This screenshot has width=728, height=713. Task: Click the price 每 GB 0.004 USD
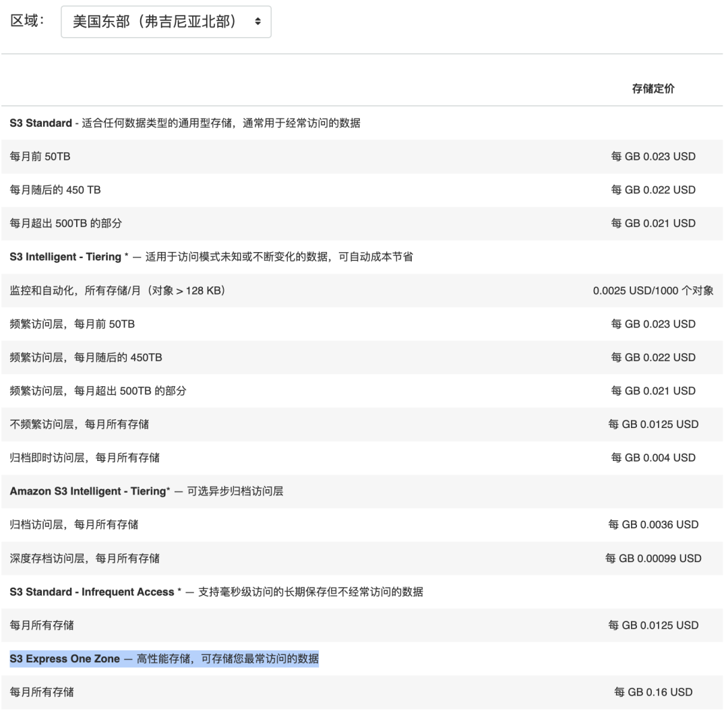point(653,458)
